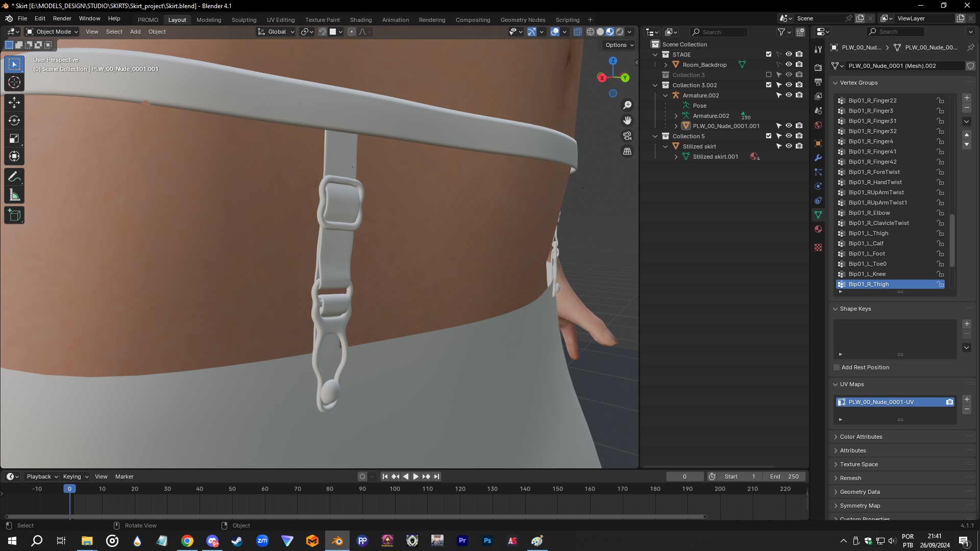Viewport: 980px width, 551px height.
Task: Expand the Geometry Data panel
Action: click(x=836, y=492)
